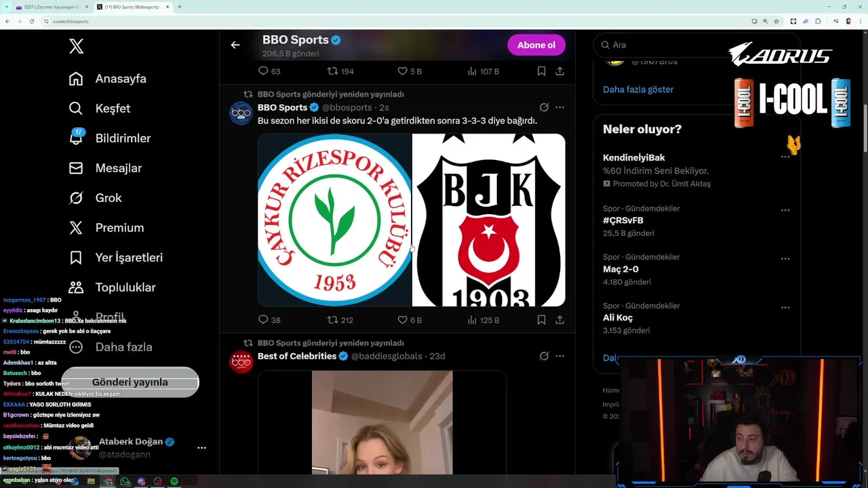Open the #ÇRSvFB trending topic

point(623,220)
